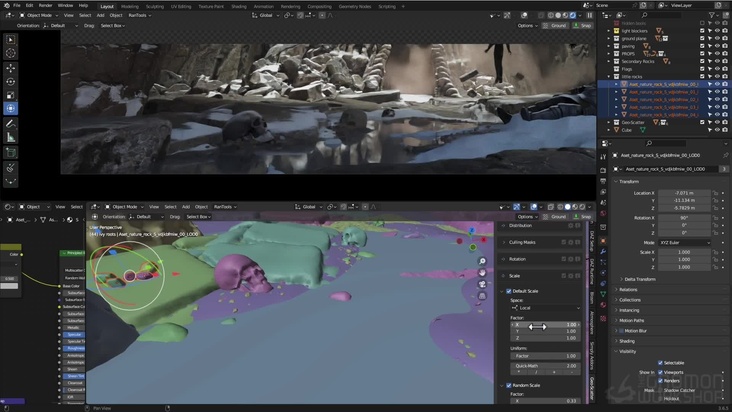
Task: Select the Annotate tool
Action: pyautogui.click(x=11, y=124)
